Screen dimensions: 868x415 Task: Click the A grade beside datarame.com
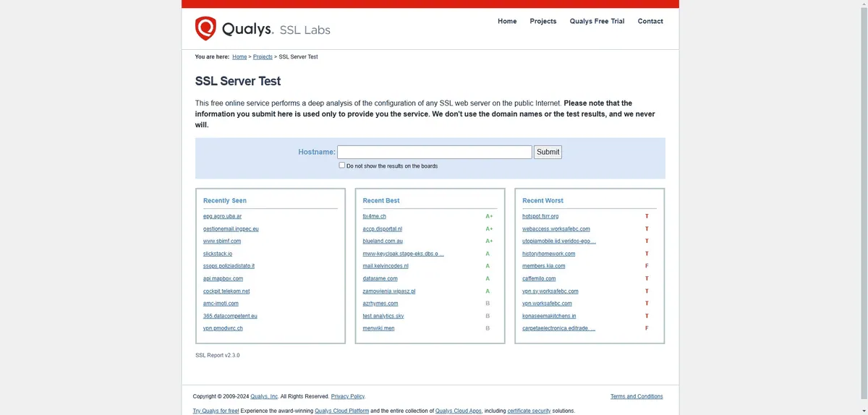[x=488, y=278]
